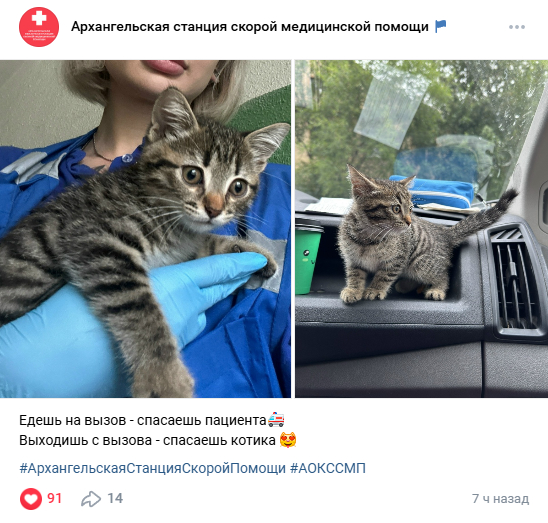548x523 pixels.
Task: Open the kitten on dashboard photo
Action: [421, 229]
